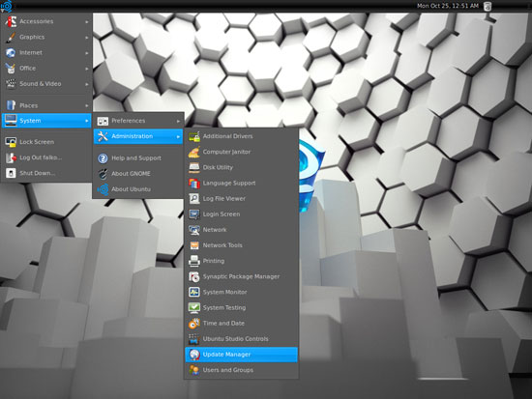
Task: Open Time and Date settings
Action: click(x=241, y=324)
